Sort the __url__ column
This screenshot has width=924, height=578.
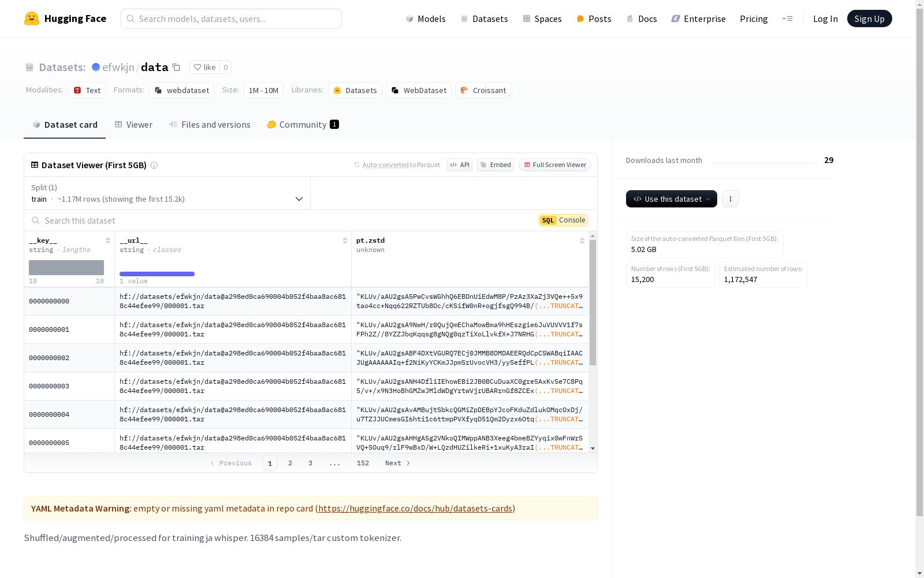coord(345,240)
